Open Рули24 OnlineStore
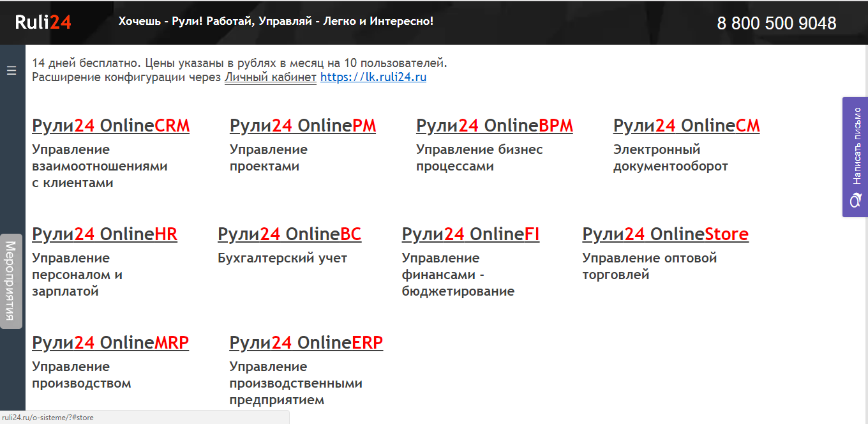 (x=665, y=234)
